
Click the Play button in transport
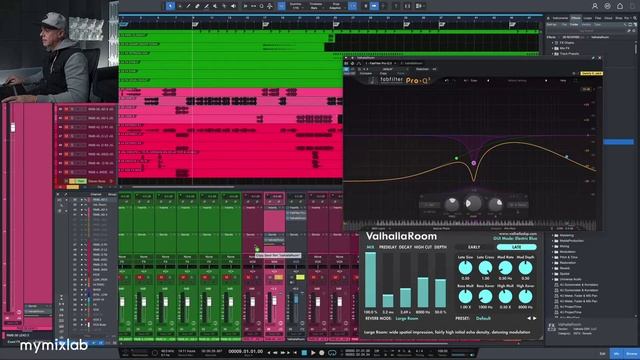point(313,353)
